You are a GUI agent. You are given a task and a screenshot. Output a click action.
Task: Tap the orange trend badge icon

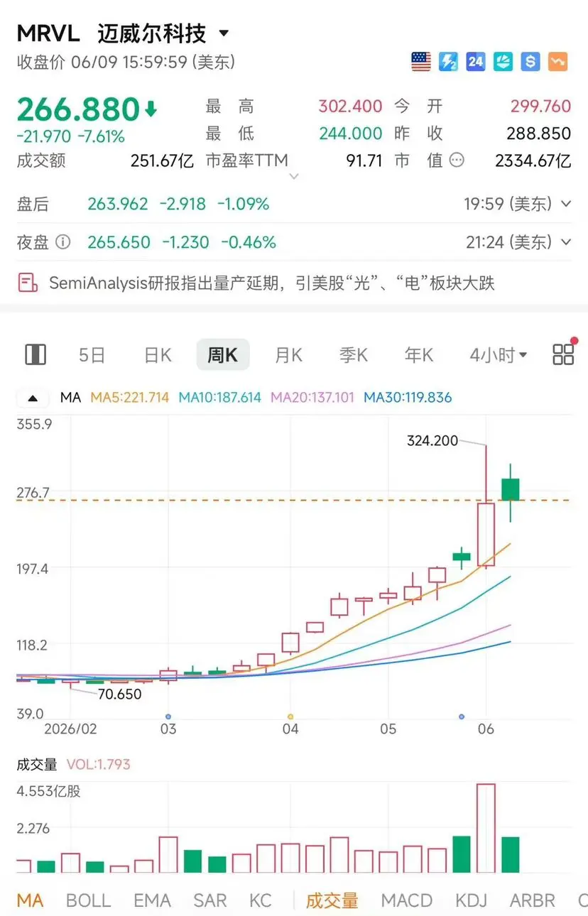pos(557,62)
